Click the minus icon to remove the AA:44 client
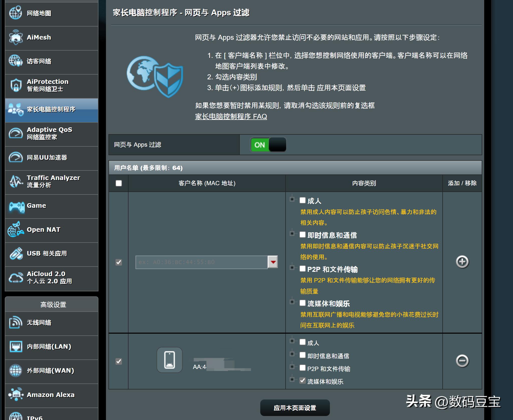513x420 pixels. click(462, 361)
